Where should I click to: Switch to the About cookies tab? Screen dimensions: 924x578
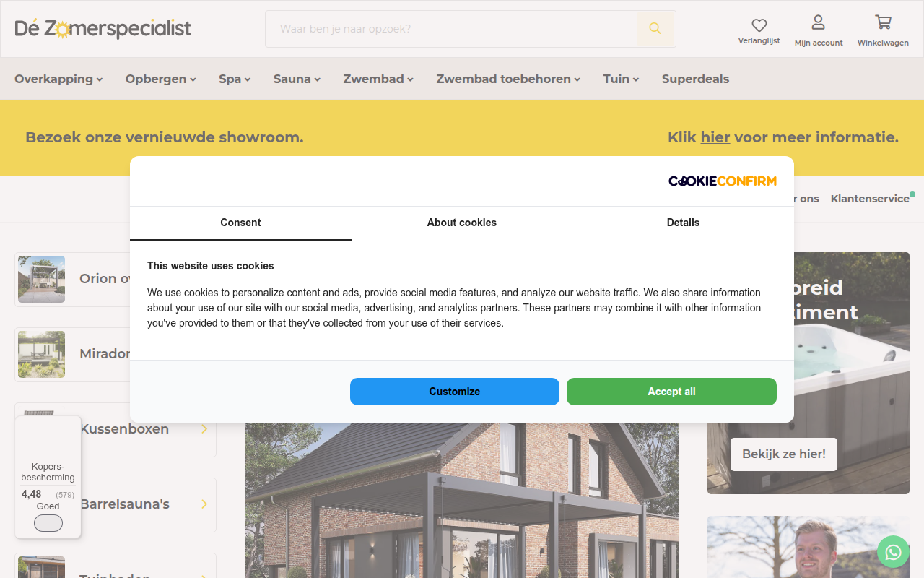pos(462,223)
